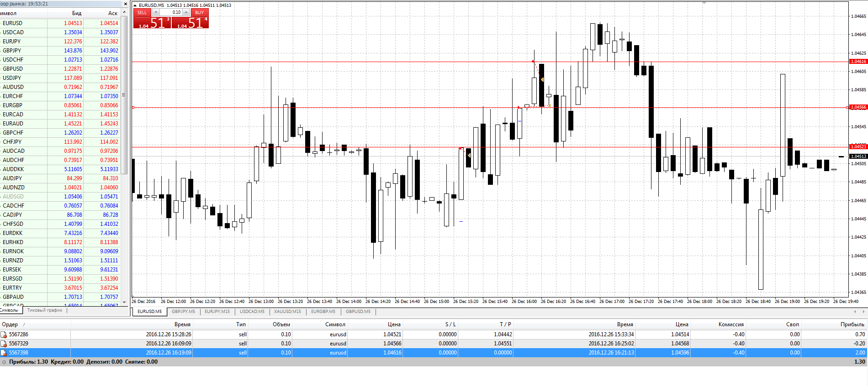Open the USDCAD,M5 chart tab
Viewport: 868px width, 386px height.
click(x=252, y=312)
